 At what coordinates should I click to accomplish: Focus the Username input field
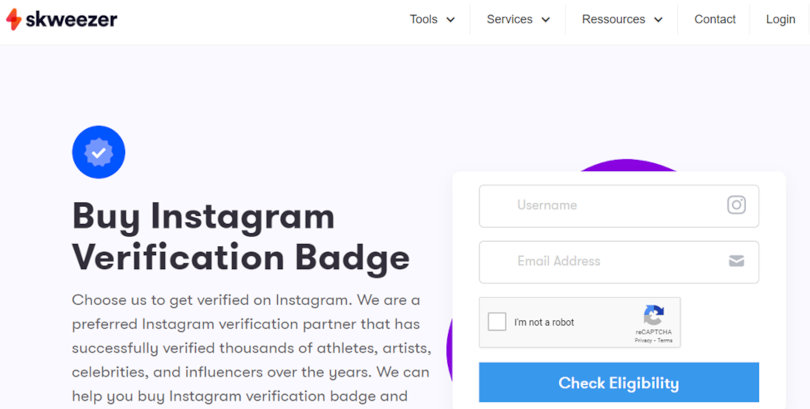coord(619,206)
